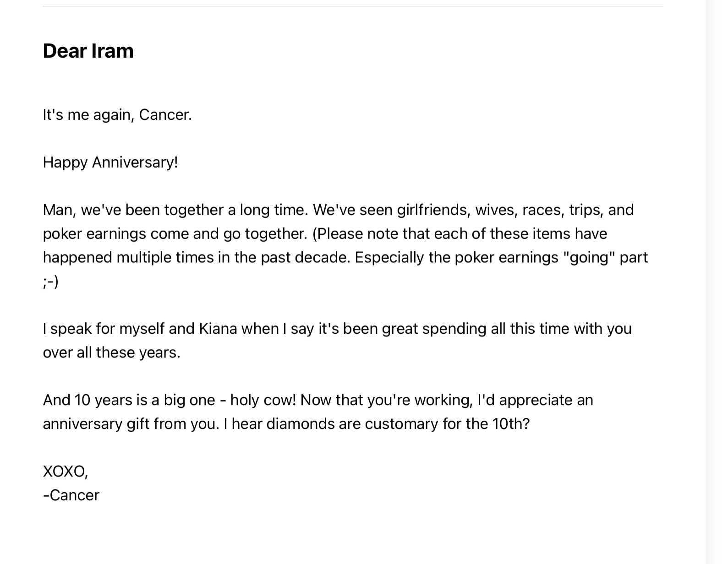The height and width of the screenshot is (564, 728).
Task: Place cursor on the word "girlfriends"
Action: (x=433, y=210)
